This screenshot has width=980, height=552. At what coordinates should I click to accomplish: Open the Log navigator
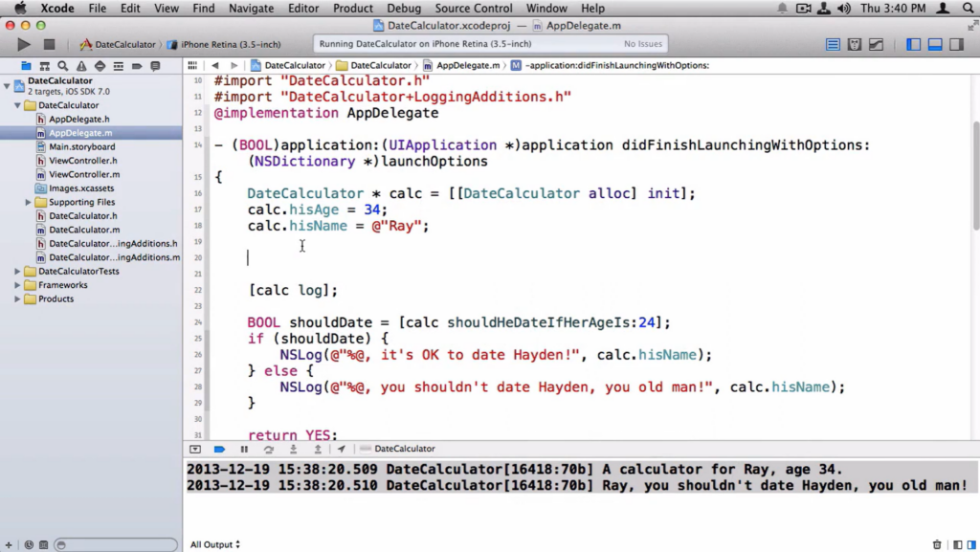coord(155,65)
